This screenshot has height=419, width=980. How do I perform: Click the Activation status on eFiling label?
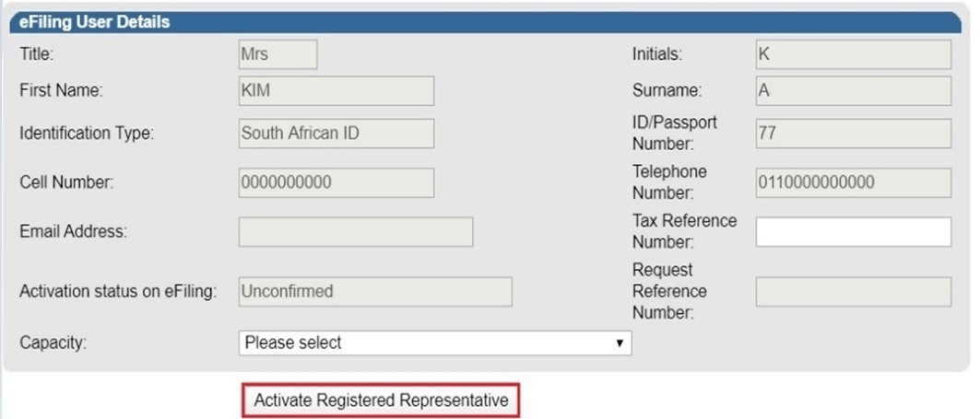[x=117, y=292]
